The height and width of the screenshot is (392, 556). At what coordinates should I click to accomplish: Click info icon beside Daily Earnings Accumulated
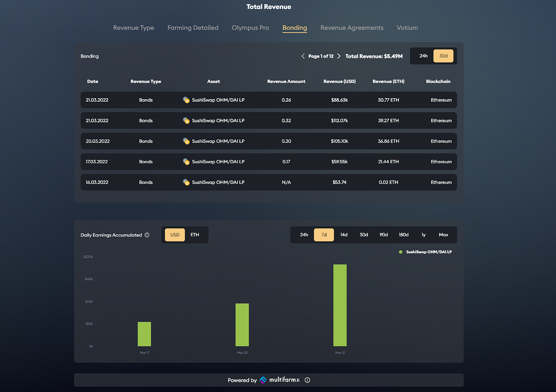(147, 235)
